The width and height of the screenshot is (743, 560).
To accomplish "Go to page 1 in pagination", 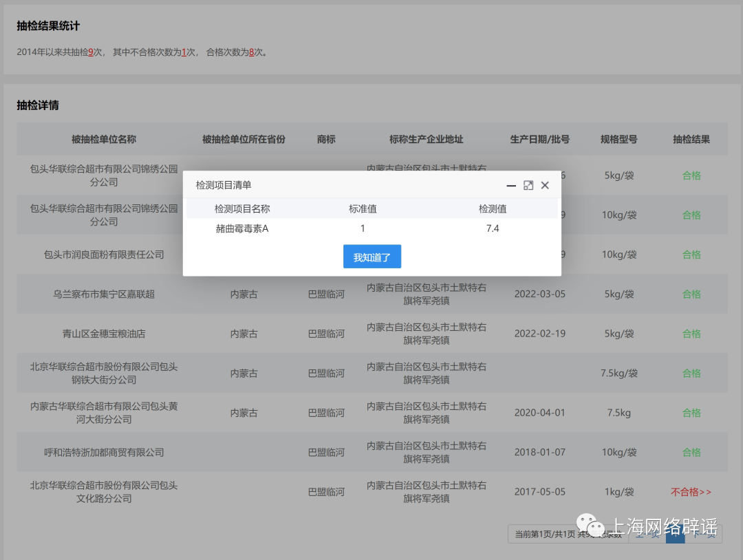I will (x=675, y=535).
